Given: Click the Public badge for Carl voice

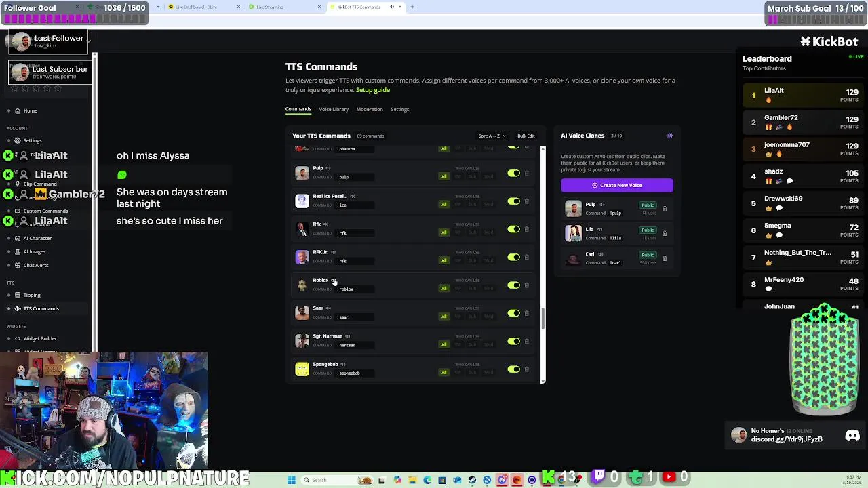Looking at the screenshot, I should [648, 255].
